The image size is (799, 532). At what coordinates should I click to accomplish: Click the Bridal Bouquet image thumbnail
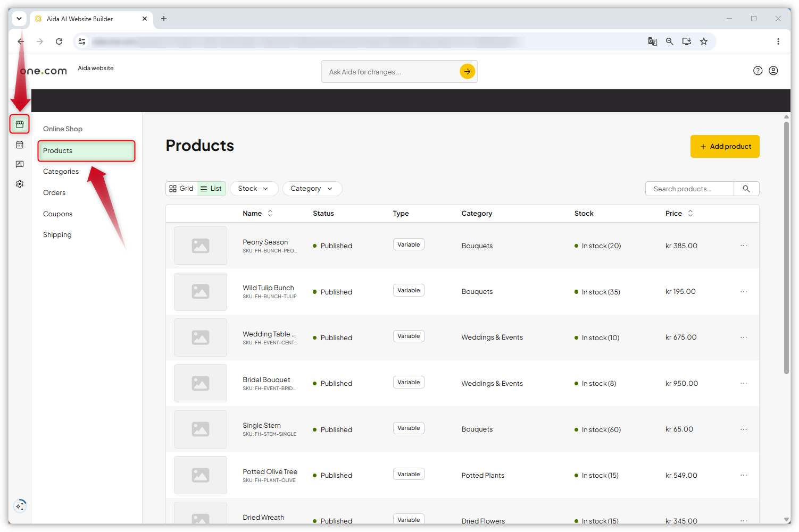(201, 383)
